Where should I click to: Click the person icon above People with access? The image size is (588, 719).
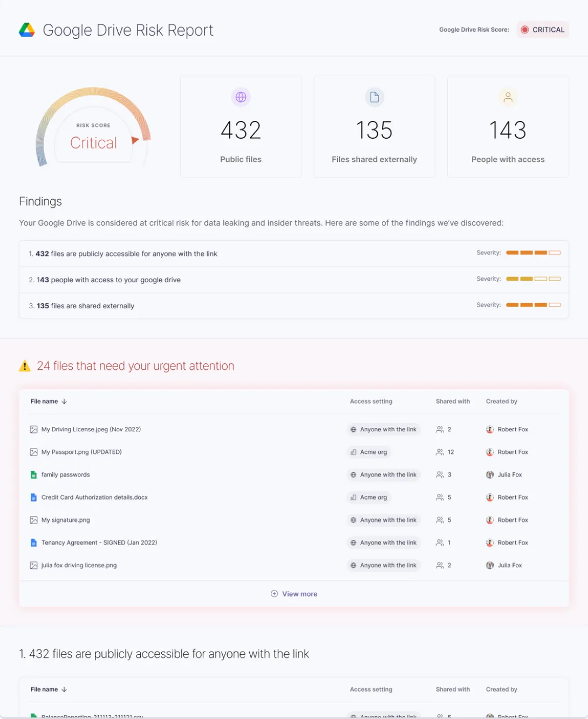coord(508,97)
